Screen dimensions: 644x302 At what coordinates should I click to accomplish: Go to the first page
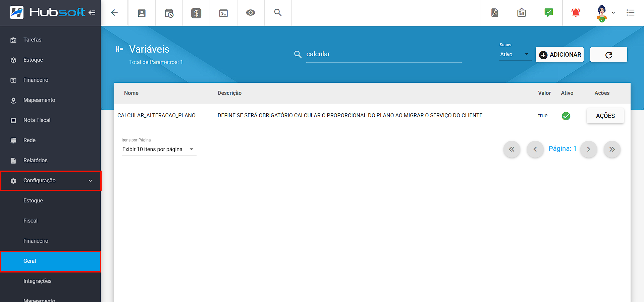coord(512,149)
